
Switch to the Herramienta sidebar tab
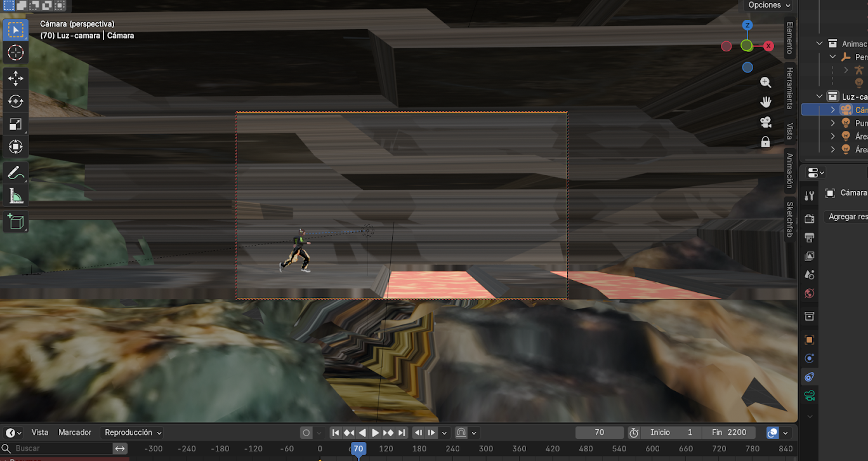(x=790, y=88)
